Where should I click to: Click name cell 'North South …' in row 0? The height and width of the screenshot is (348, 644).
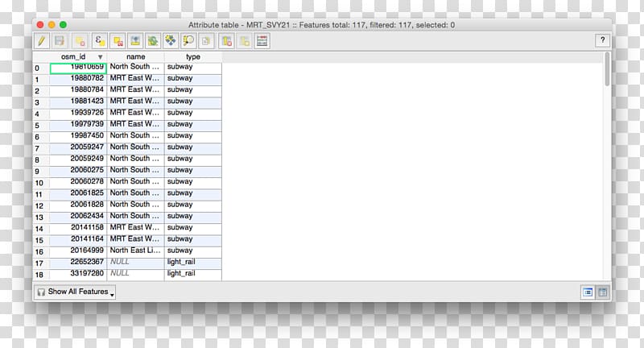[135, 68]
